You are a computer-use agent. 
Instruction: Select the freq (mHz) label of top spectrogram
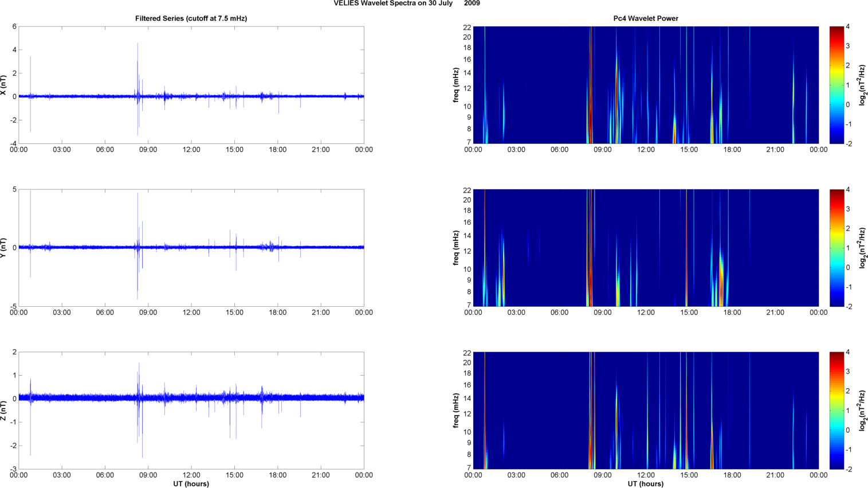point(456,85)
